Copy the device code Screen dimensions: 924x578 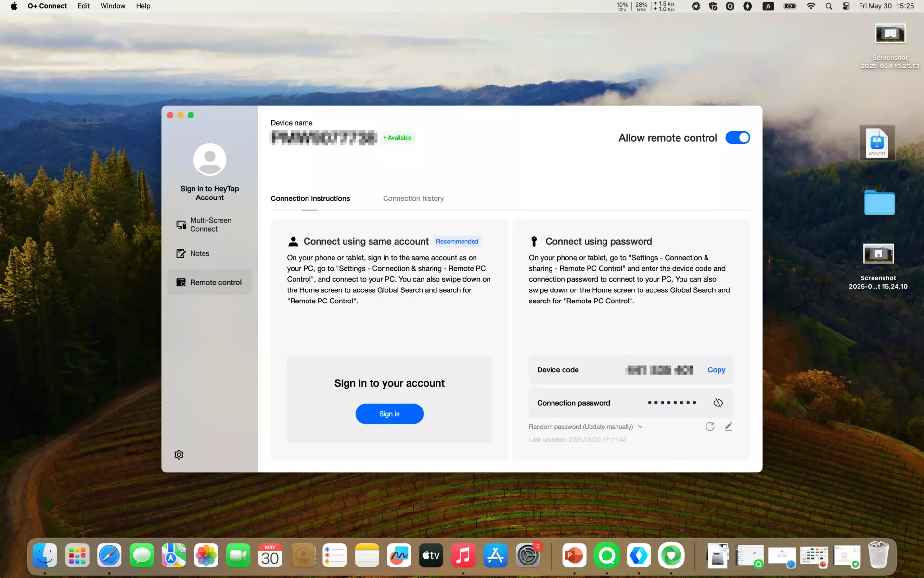[716, 370]
